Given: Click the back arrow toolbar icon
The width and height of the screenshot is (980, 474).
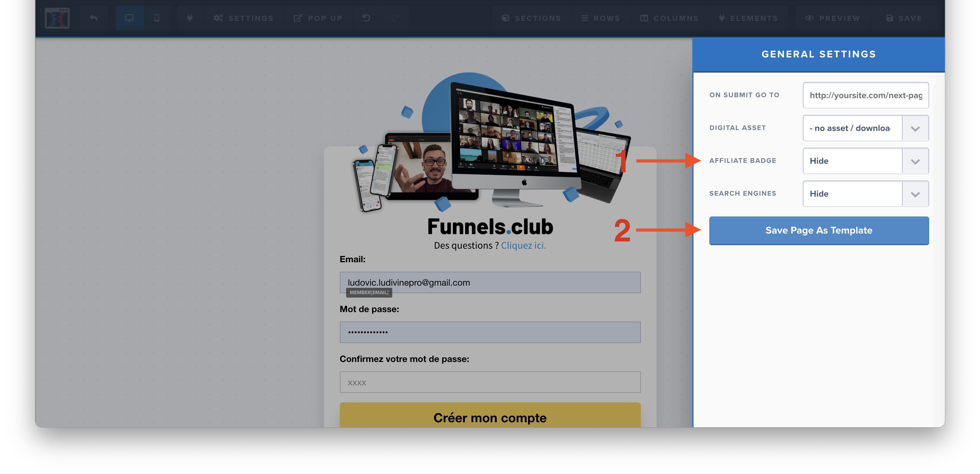Looking at the screenshot, I should coord(93,18).
